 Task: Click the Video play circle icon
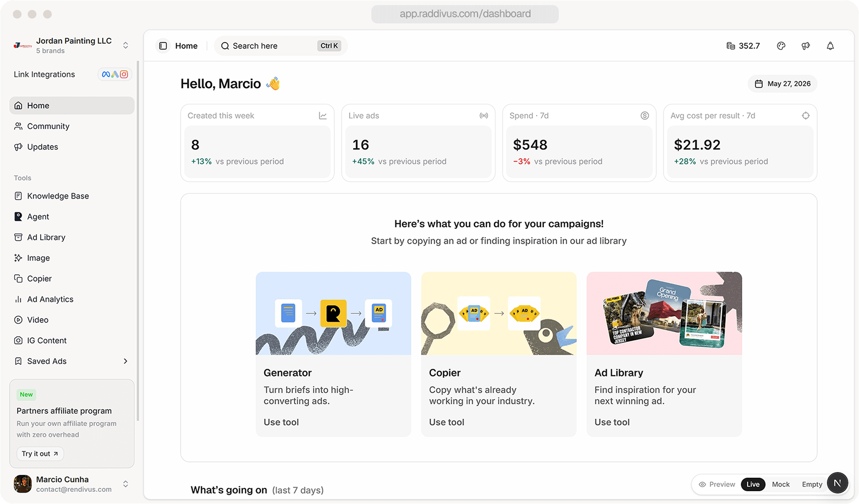tap(18, 320)
